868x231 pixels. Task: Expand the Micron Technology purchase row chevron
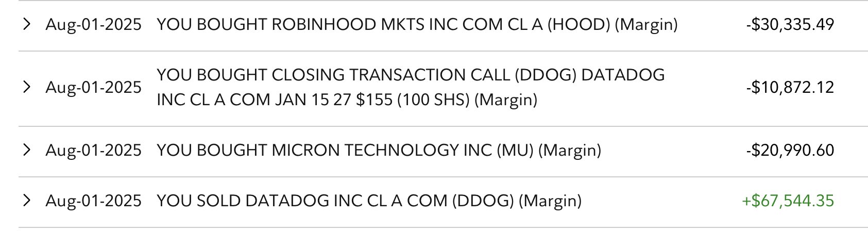[27, 150]
